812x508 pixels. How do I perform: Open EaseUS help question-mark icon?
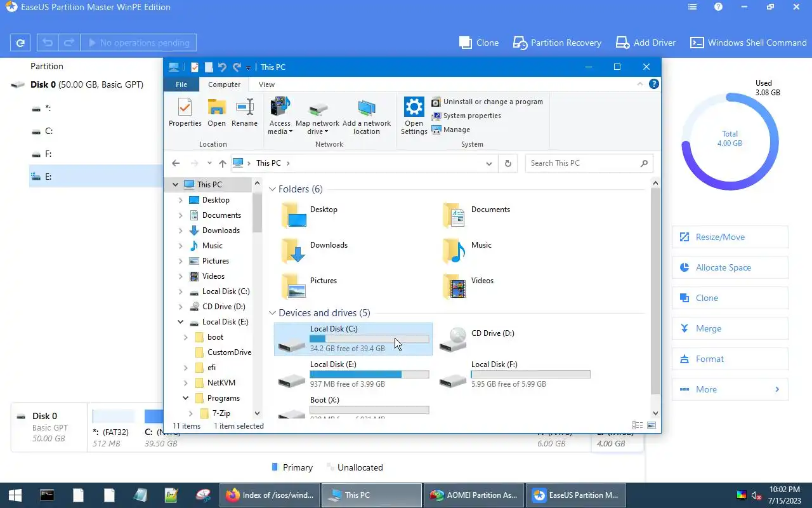coord(718,7)
